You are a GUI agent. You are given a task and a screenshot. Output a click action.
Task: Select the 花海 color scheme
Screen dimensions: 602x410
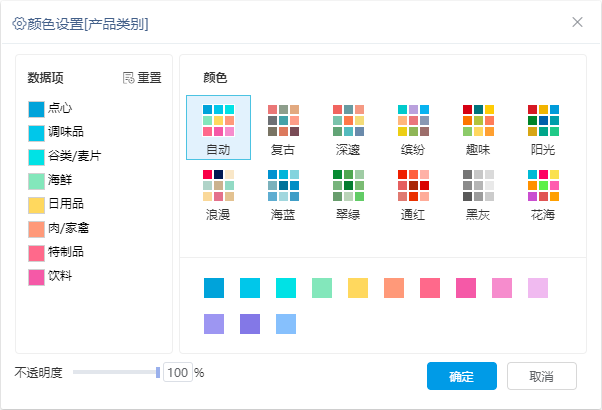tap(543, 193)
